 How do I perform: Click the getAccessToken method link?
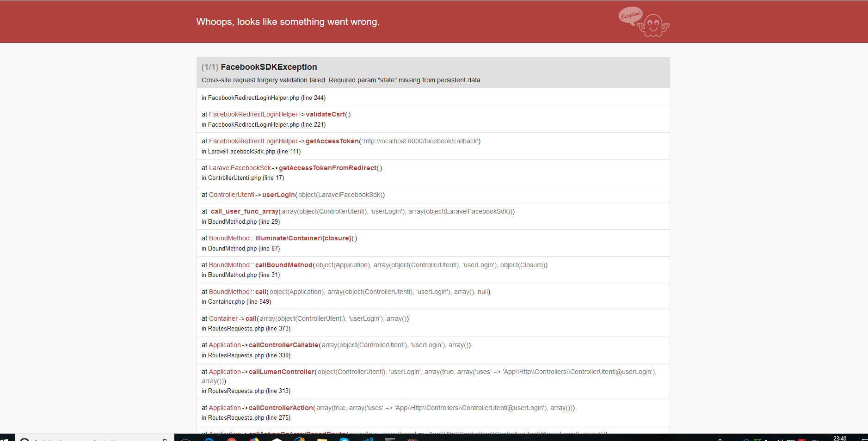pos(332,141)
